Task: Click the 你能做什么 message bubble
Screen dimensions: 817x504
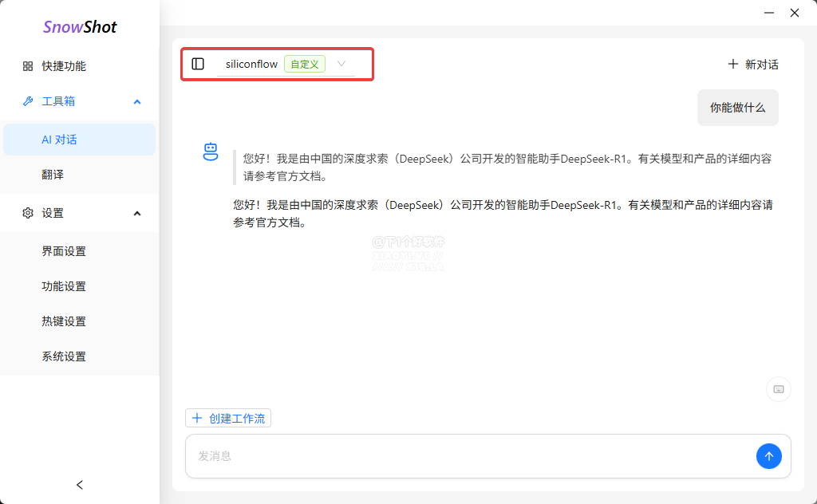Action: point(738,108)
